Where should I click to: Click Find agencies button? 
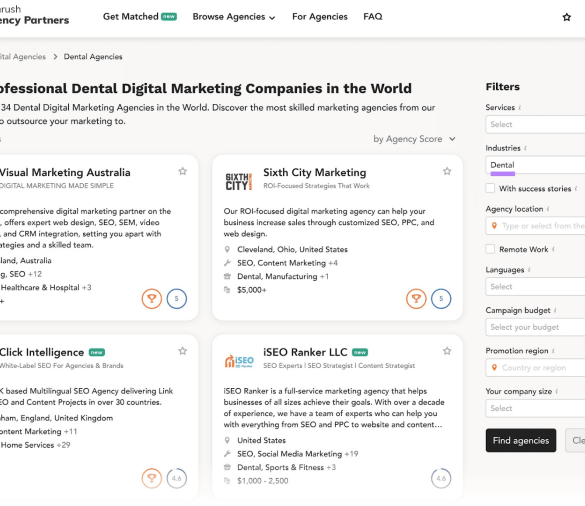(521, 441)
